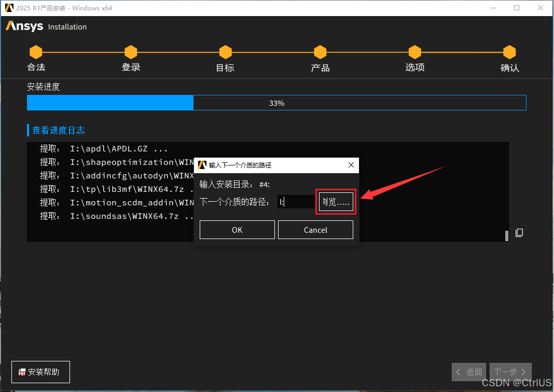Click the next media path input field
Viewport: 554px width, 392px height.
point(296,202)
